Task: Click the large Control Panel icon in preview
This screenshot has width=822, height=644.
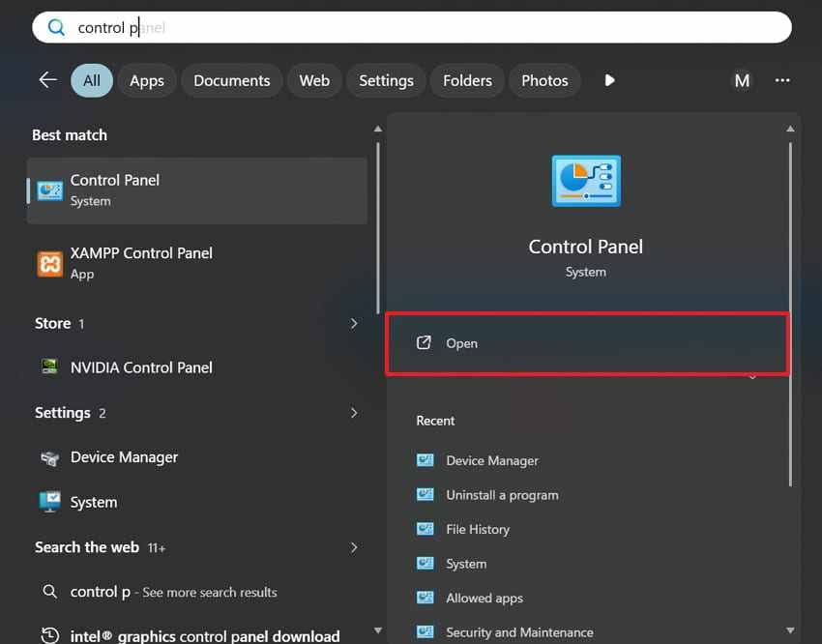Action: (586, 181)
